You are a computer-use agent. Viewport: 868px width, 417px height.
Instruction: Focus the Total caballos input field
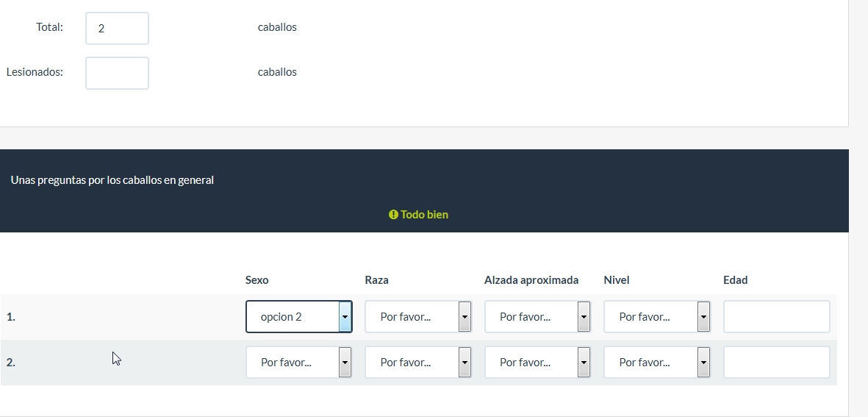pos(117,29)
